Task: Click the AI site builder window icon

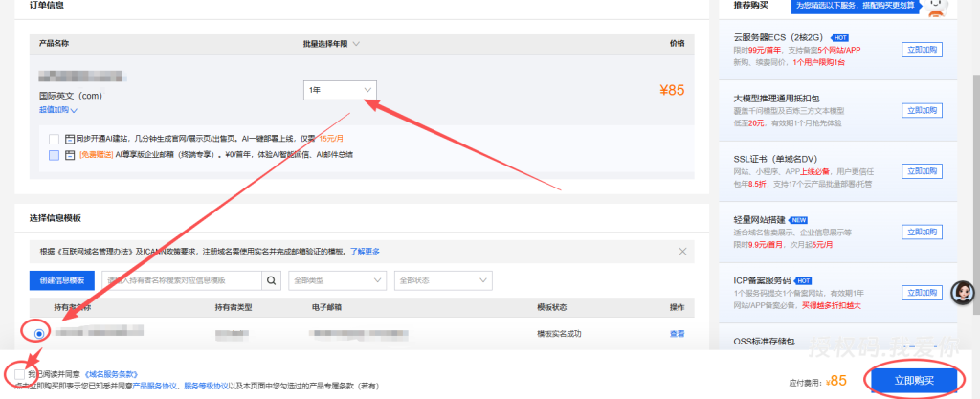Action: pos(70,139)
